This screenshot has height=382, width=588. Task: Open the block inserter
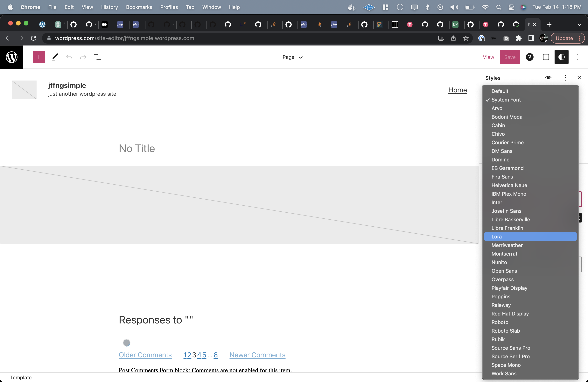[38, 57]
